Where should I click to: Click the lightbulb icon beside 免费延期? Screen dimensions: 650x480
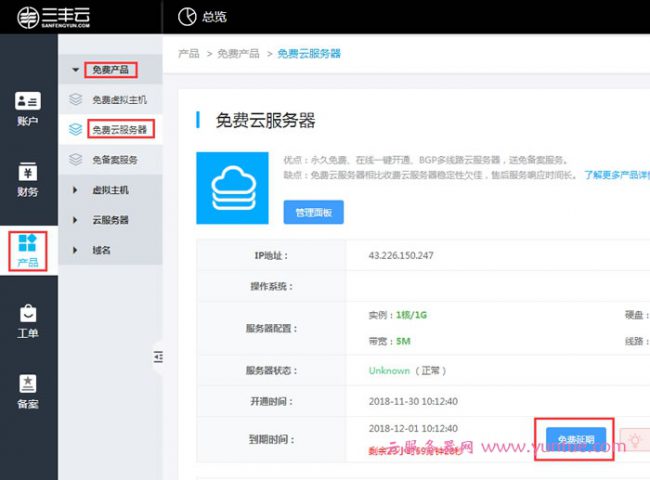click(635, 439)
